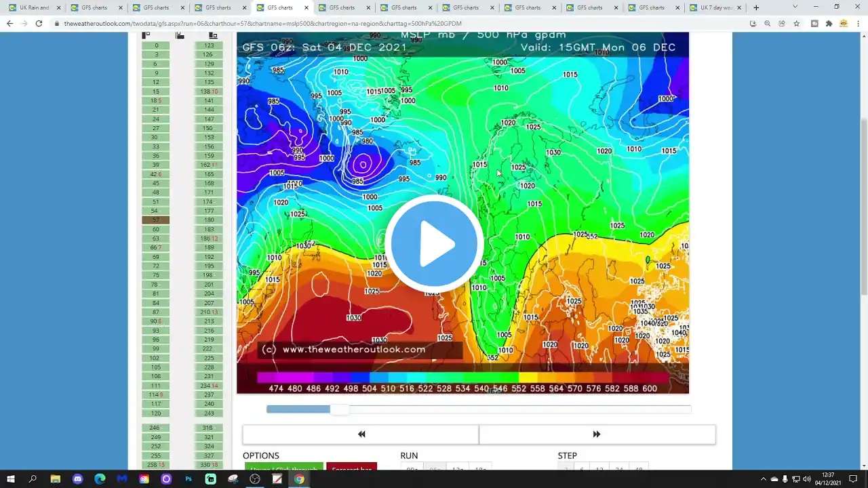Click the large blue play button
The height and width of the screenshot is (488, 868).
pos(434,243)
